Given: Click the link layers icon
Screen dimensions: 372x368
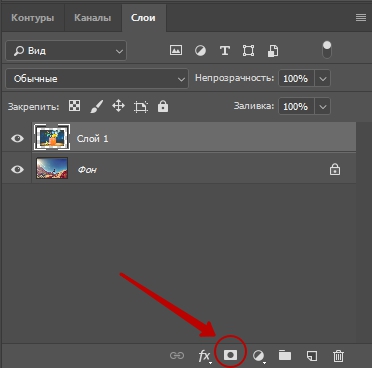Looking at the screenshot, I should pyautogui.click(x=177, y=356).
